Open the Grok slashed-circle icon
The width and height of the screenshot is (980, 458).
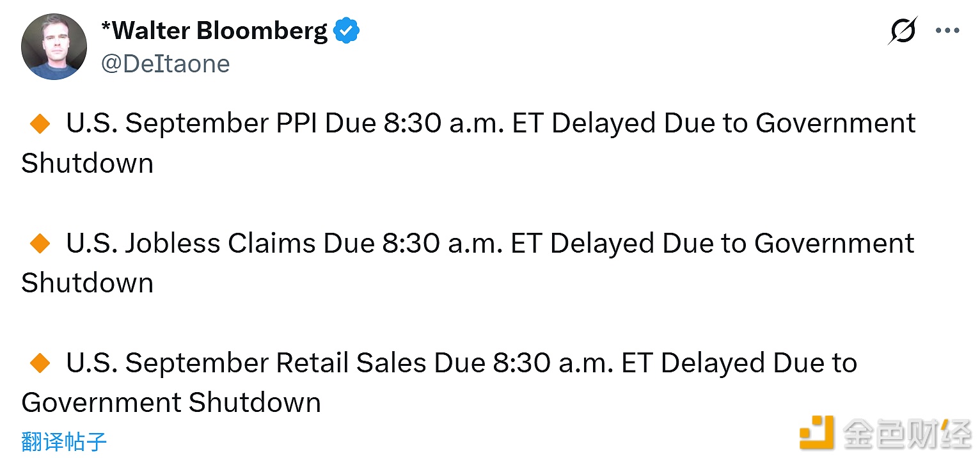click(x=903, y=31)
